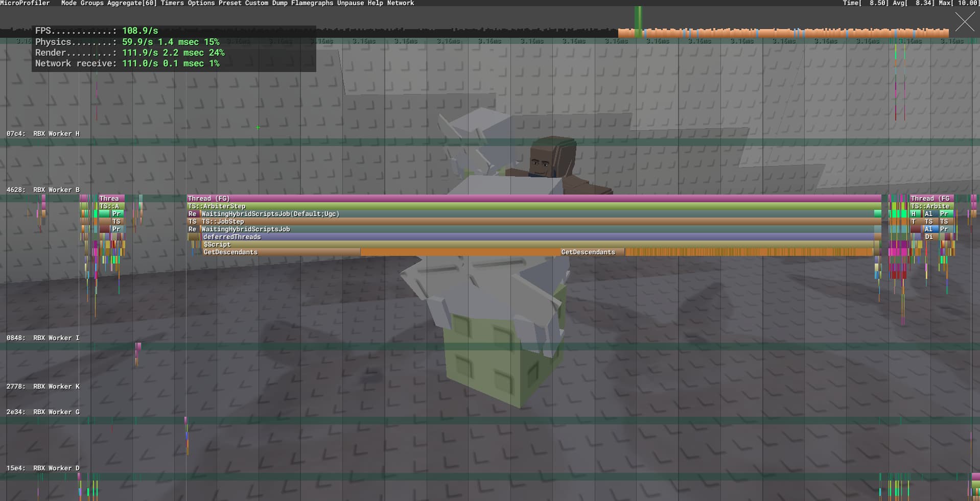Image resolution: width=980 pixels, height=501 pixels.
Task: Open the Timers dropdown menu
Action: (172, 3)
